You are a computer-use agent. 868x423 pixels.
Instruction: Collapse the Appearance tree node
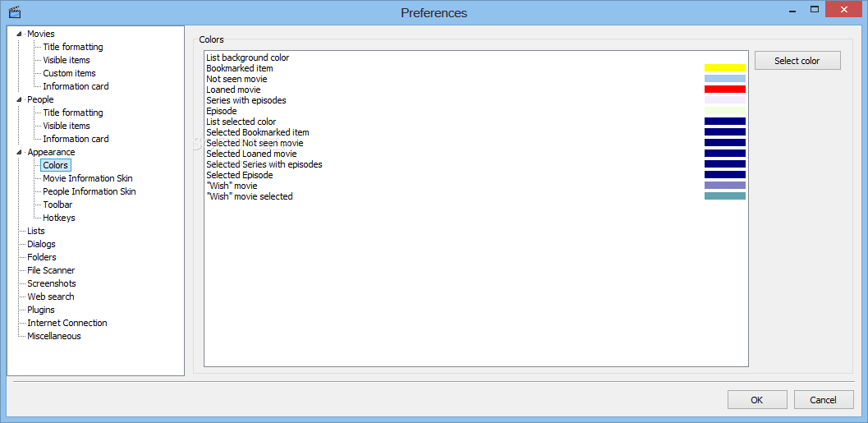pyautogui.click(x=20, y=152)
